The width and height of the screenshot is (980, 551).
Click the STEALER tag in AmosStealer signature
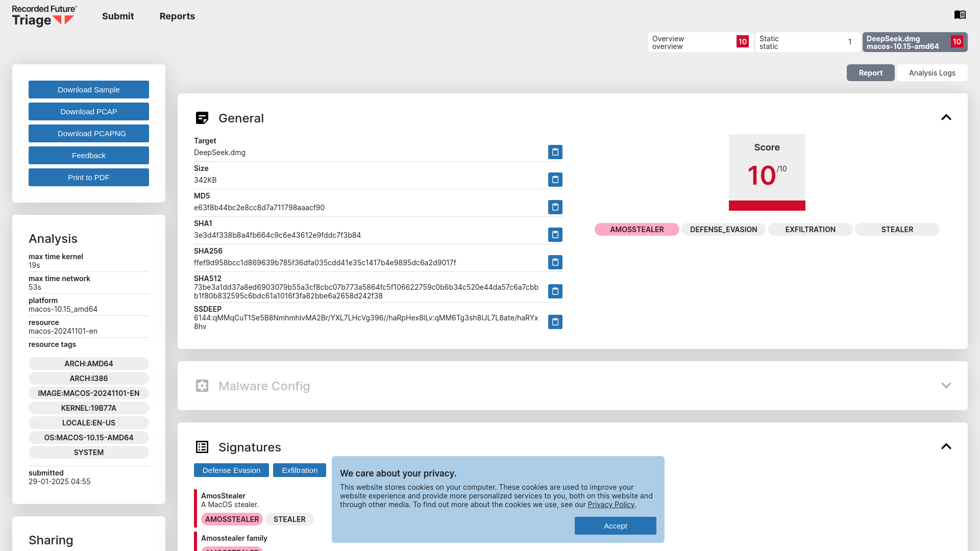tap(289, 519)
